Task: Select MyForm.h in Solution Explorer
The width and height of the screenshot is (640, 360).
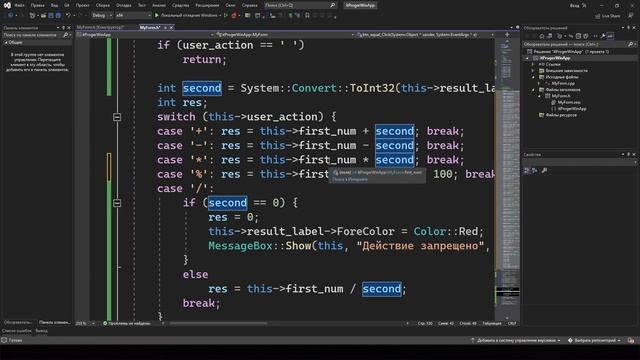Action: 558,96
